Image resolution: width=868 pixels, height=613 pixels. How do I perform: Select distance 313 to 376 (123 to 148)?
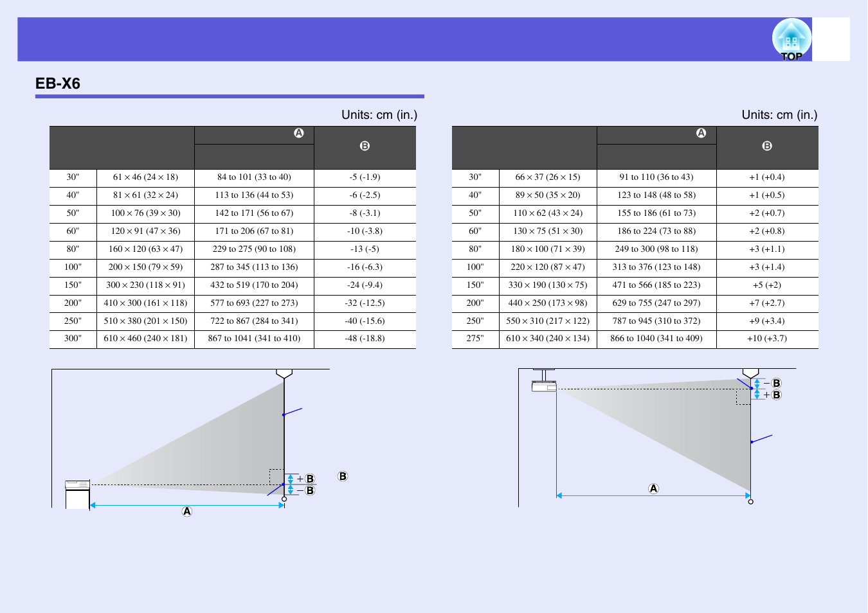[x=656, y=267]
